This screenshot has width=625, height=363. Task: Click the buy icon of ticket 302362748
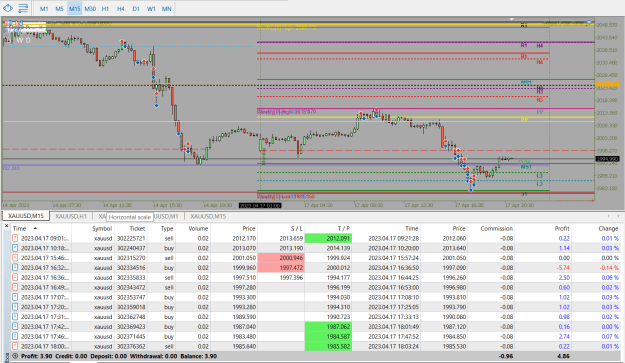(x=15, y=317)
